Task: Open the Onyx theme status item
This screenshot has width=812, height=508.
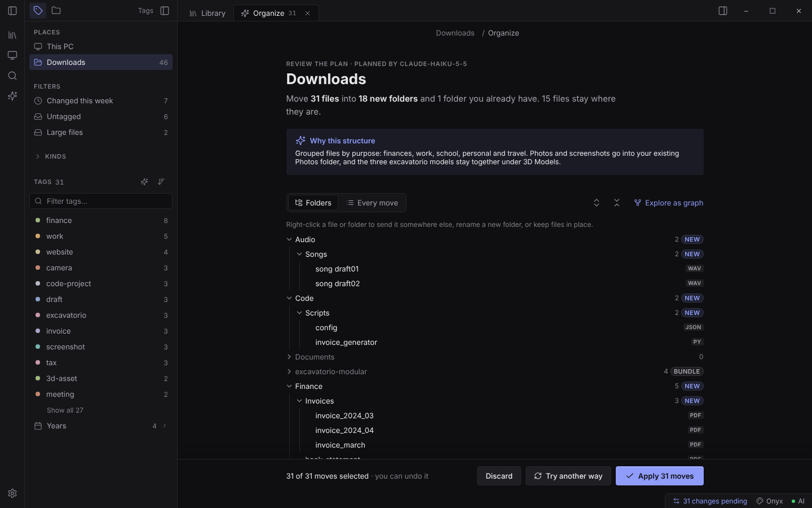Action: (770, 501)
